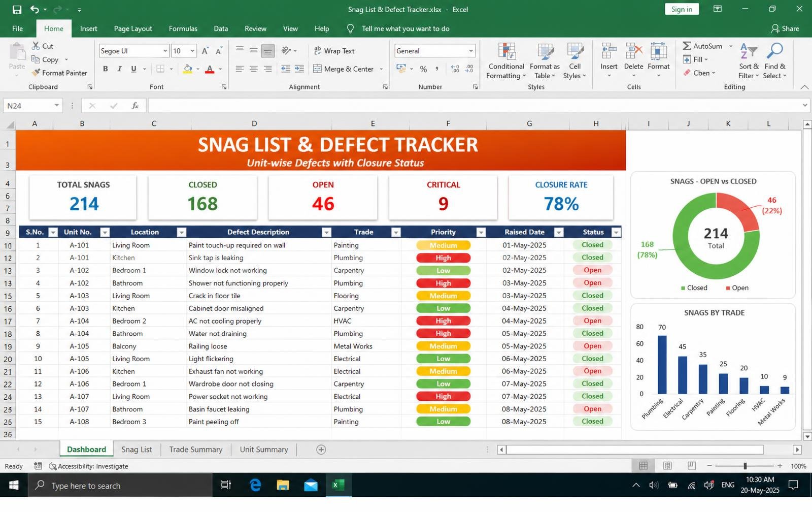Open the File menu
This screenshot has width=812, height=512.
pyautogui.click(x=18, y=28)
